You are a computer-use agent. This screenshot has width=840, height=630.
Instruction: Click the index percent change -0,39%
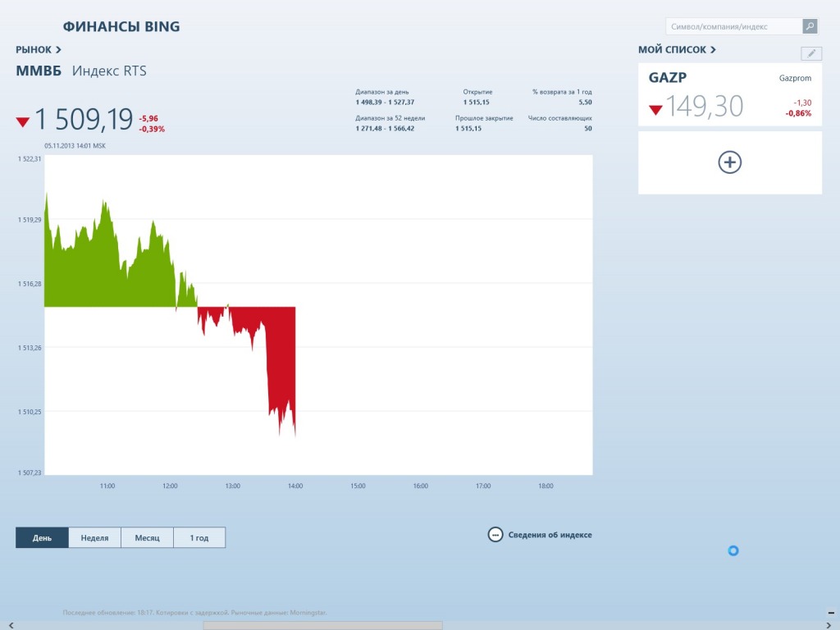[x=152, y=129]
